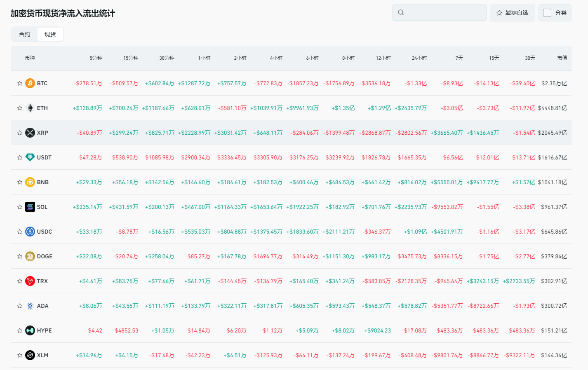
Task: Enable the 分类 checkbox
Action: [547, 13]
